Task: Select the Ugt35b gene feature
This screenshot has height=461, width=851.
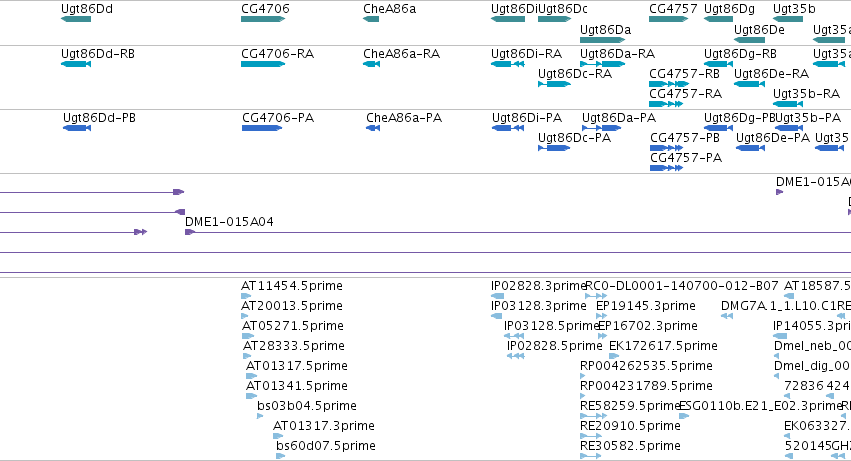Action: coord(788,19)
